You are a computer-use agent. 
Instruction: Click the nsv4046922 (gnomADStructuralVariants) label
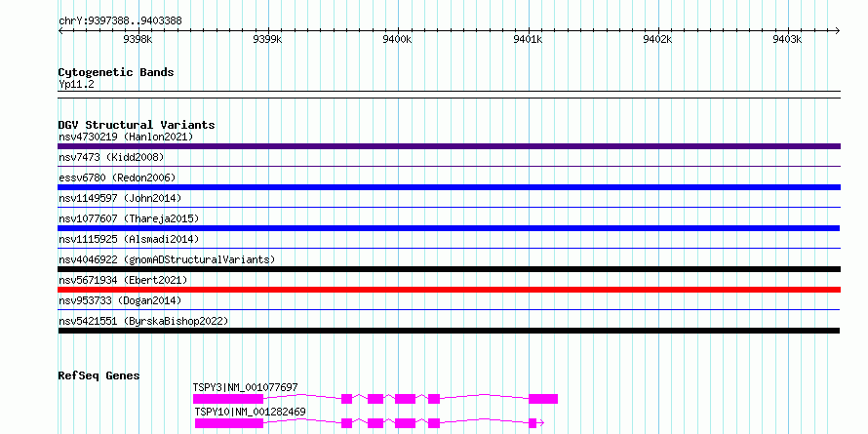coord(167,259)
